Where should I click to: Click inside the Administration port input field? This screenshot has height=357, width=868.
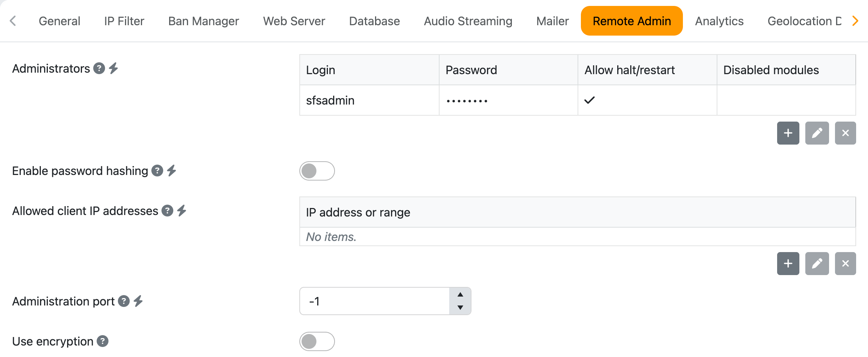(x=371, y=301)
